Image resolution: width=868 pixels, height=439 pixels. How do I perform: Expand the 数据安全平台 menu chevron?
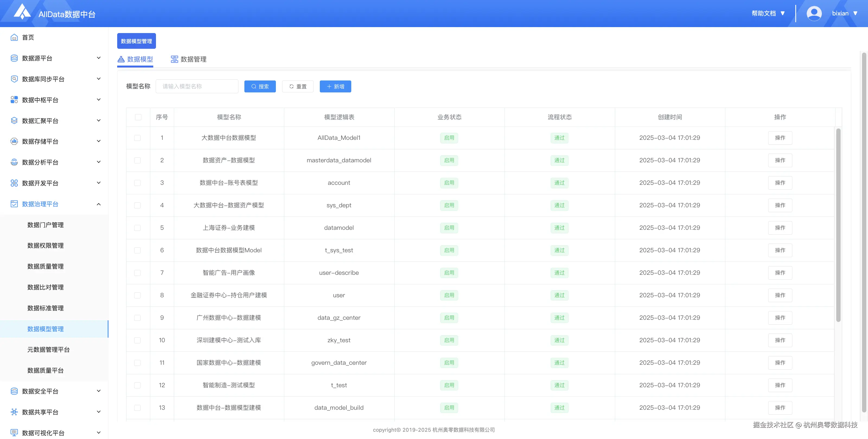tap(98, 391)
